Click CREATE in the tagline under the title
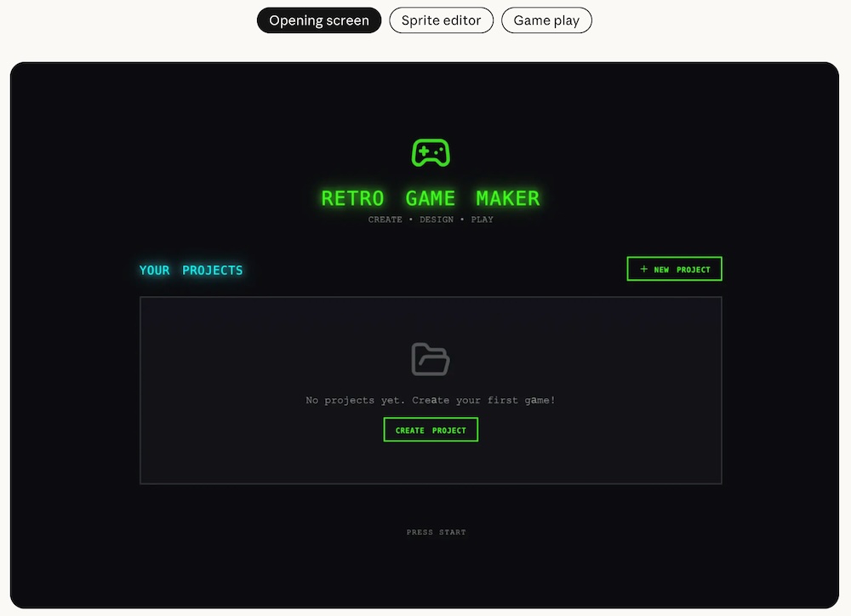This screenshot has height=616, width=851. 385,220
